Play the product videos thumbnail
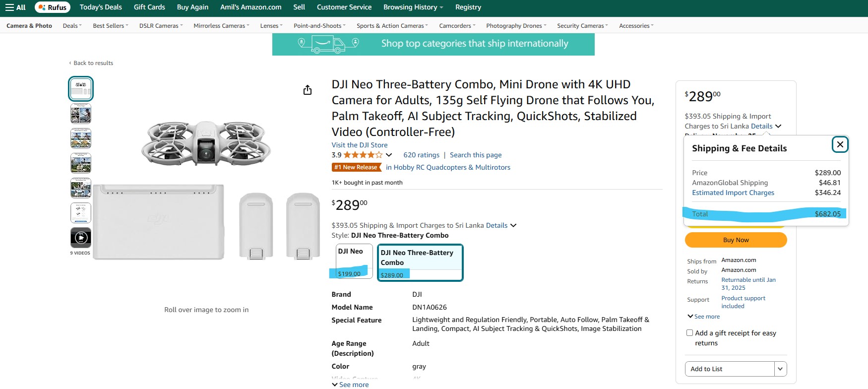Screen dimensions: 868x389 click(81, 237)
